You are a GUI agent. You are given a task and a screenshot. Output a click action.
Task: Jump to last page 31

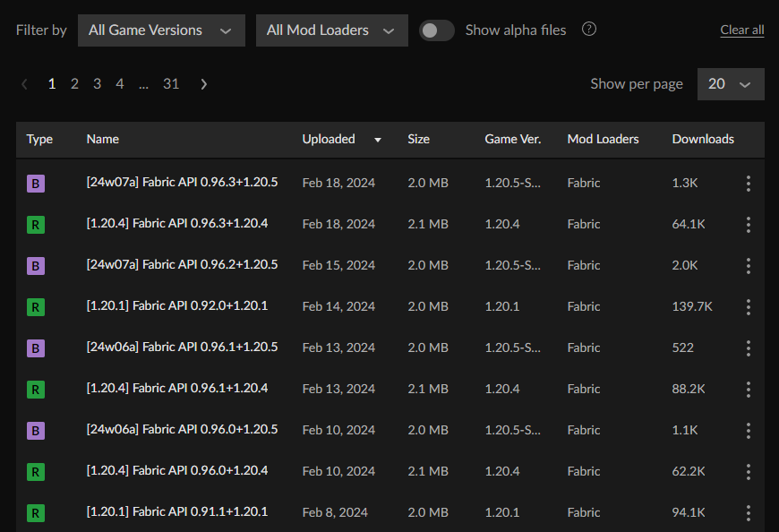coord(171,84)
